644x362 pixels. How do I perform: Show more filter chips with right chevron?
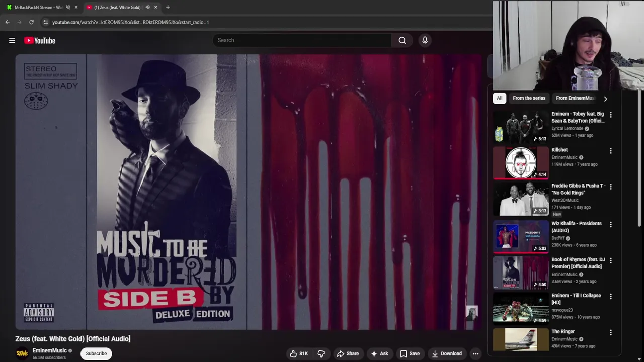[x=605, y=99]
